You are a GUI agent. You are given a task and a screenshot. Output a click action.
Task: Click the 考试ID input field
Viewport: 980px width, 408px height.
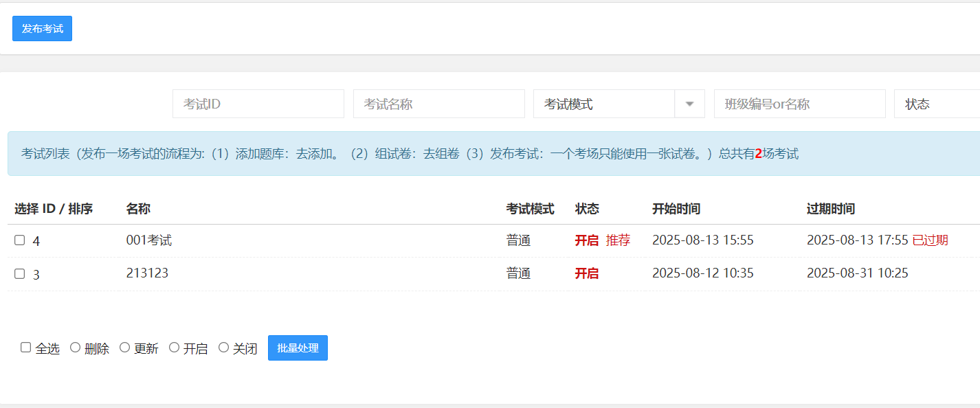pyautogui.click(x=258, y=104)
